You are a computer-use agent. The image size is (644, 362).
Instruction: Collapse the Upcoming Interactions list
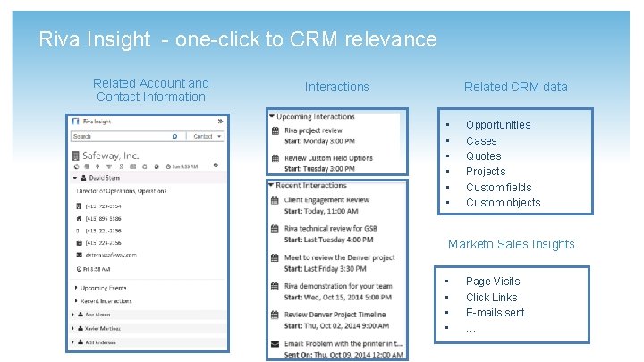click(x=272, y=116)
